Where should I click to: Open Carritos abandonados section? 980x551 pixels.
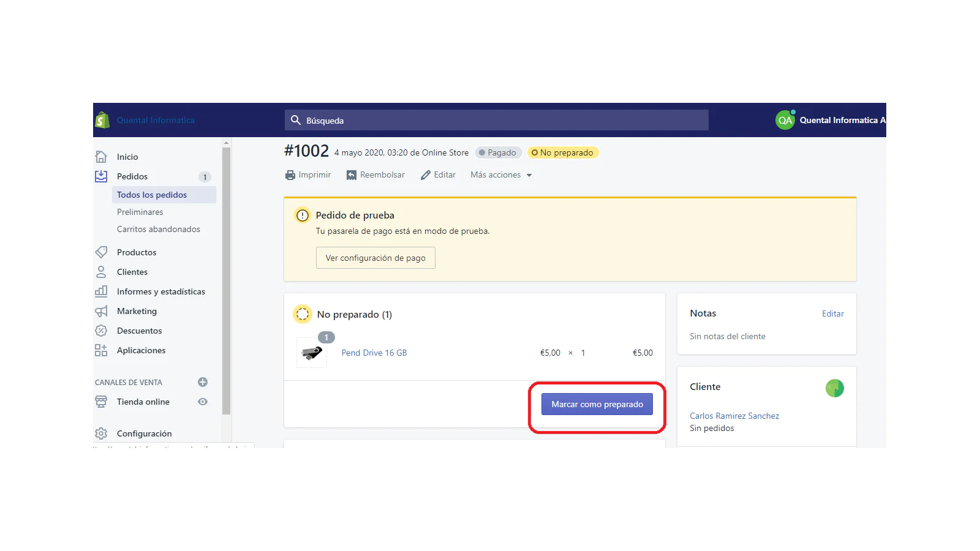(158, 229)
